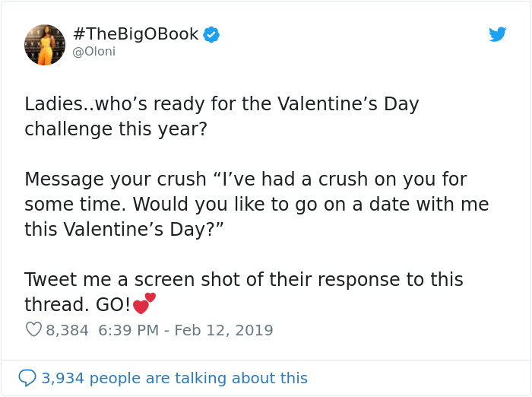Click the Twitter bird logo
This screenshot has height=397, width=532.
497,34
